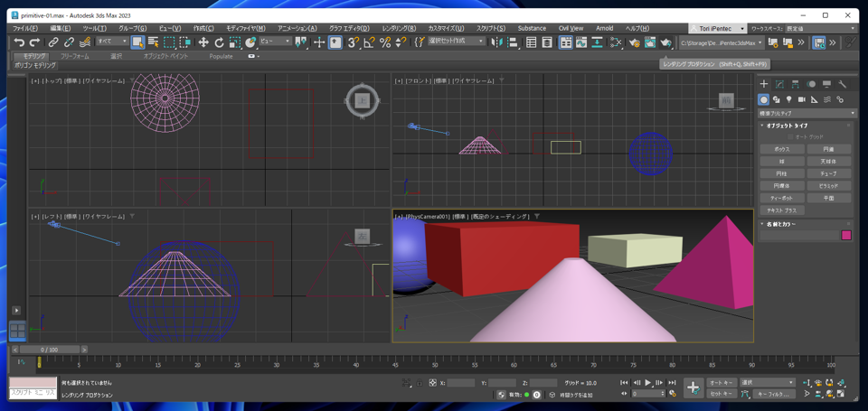
Task: Click the Mirror tool icon
Action: (497, 42)
